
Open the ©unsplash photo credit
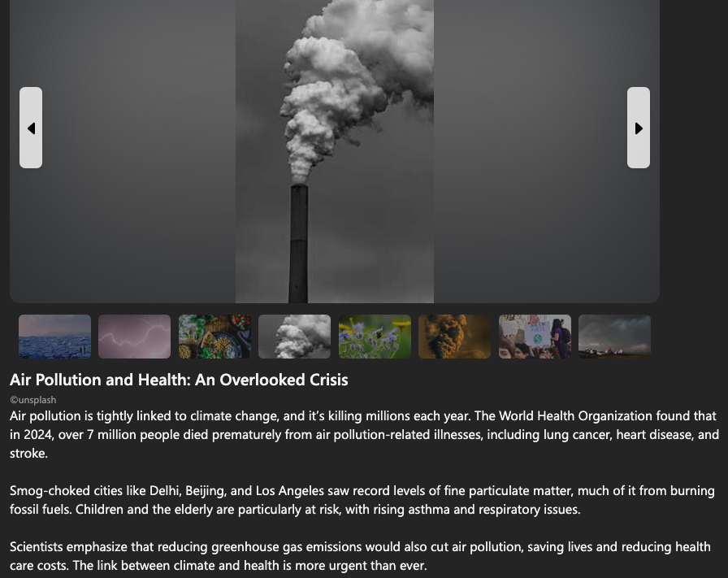pos(33,400)
